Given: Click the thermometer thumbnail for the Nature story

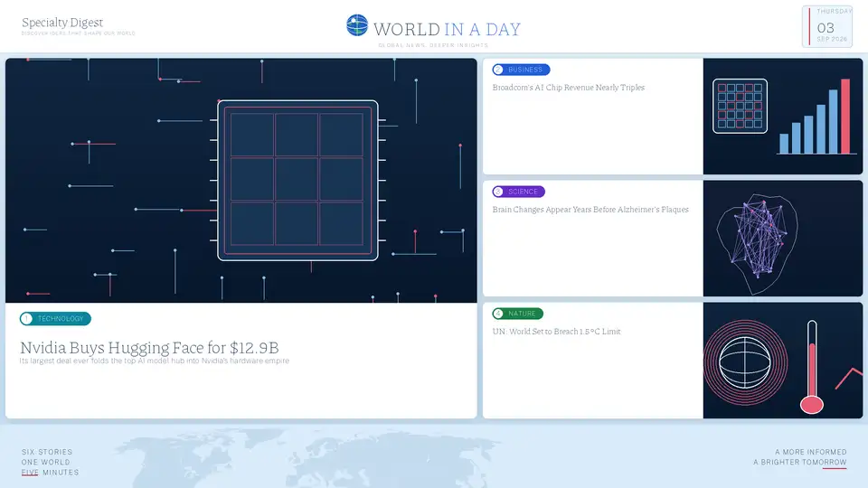Looking at the screenshot, I should click(812, 367).
